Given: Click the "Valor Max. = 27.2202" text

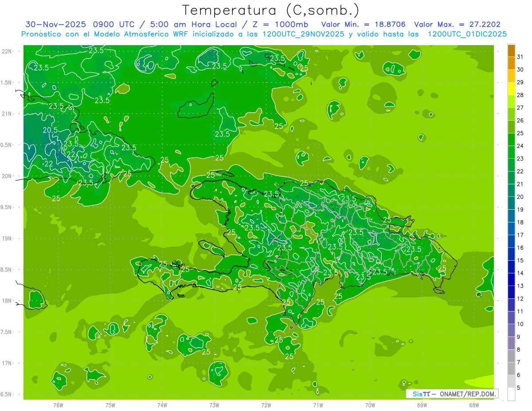Looking at the screenshot, I should click(x=458, y=24).
